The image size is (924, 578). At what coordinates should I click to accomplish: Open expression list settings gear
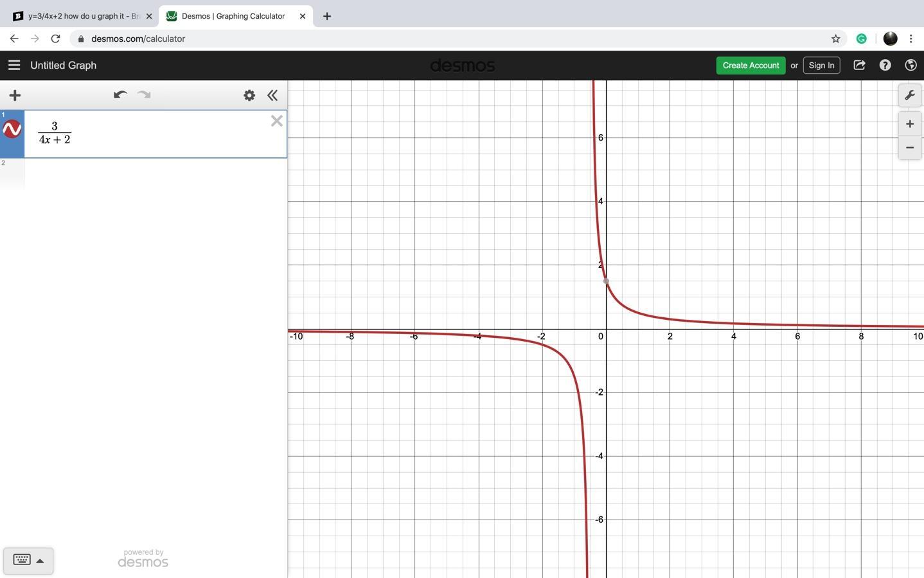[x=249, y=95]
